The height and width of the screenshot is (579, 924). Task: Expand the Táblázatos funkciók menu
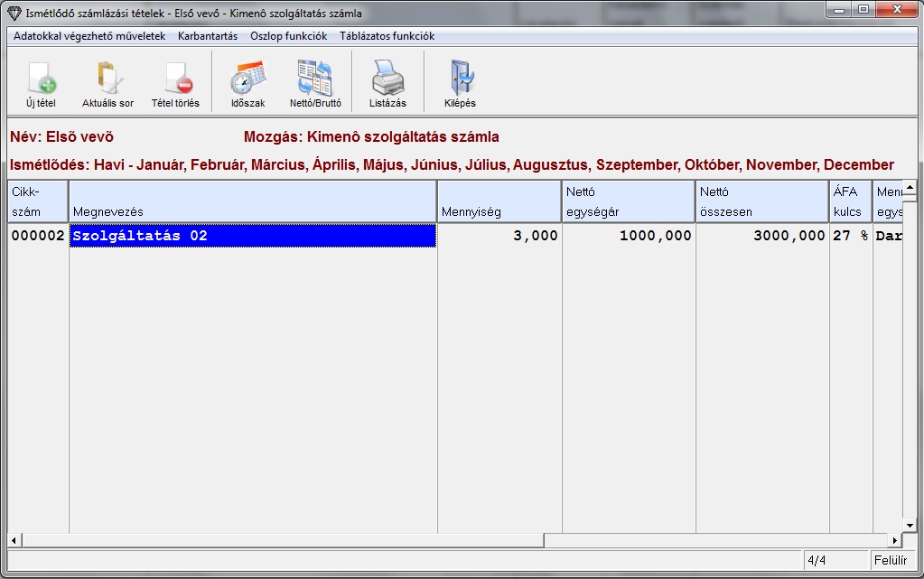[387, 36]
